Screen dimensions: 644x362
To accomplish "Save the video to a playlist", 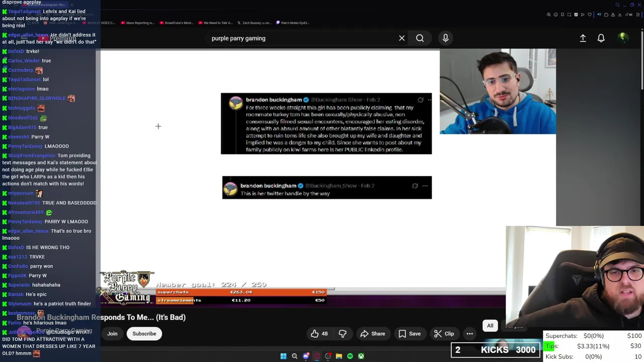I will 410,334.
